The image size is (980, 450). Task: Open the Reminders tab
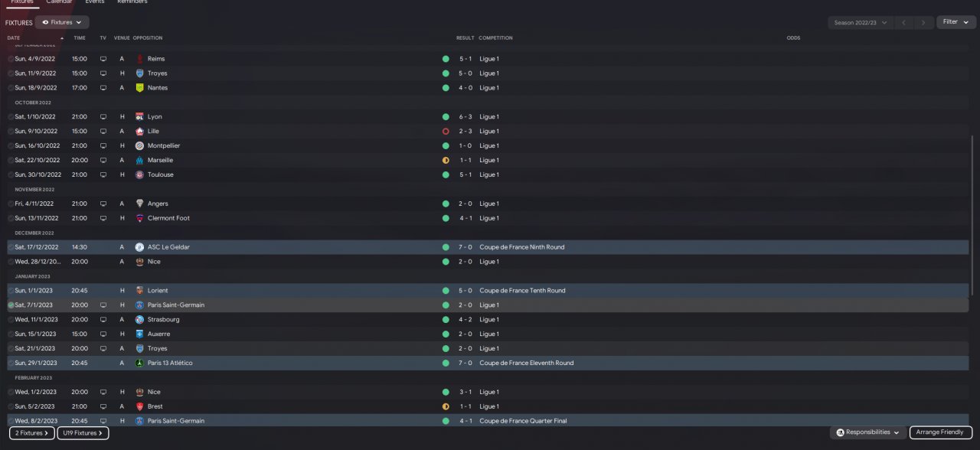point(132,2)
